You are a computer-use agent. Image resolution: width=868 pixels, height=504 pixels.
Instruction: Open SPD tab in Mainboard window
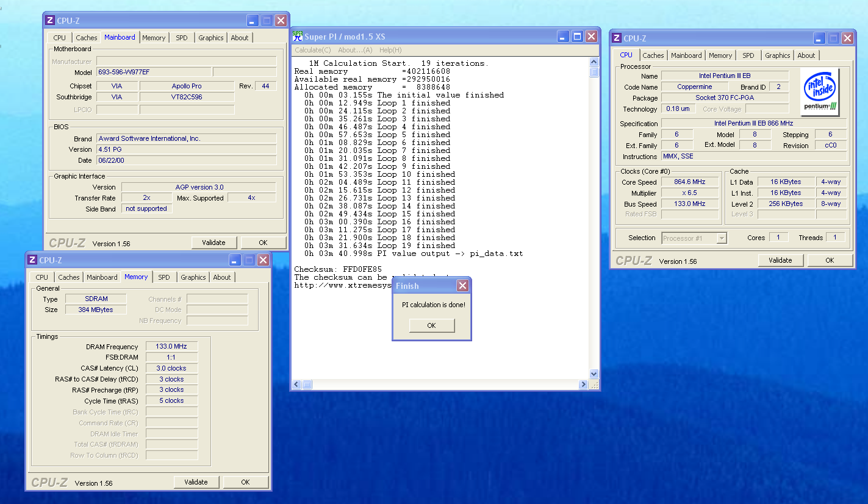point(182,38)
